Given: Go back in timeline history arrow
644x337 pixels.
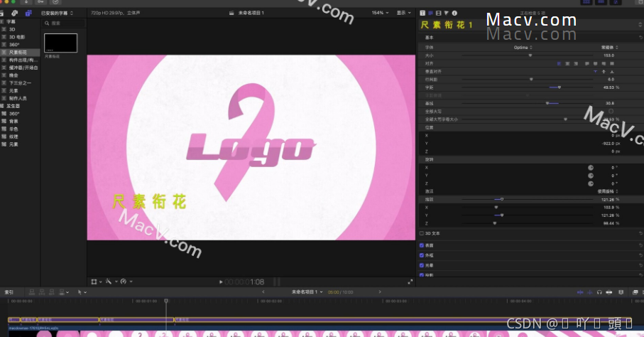Looking at the screenshot, I should point(263,292).
